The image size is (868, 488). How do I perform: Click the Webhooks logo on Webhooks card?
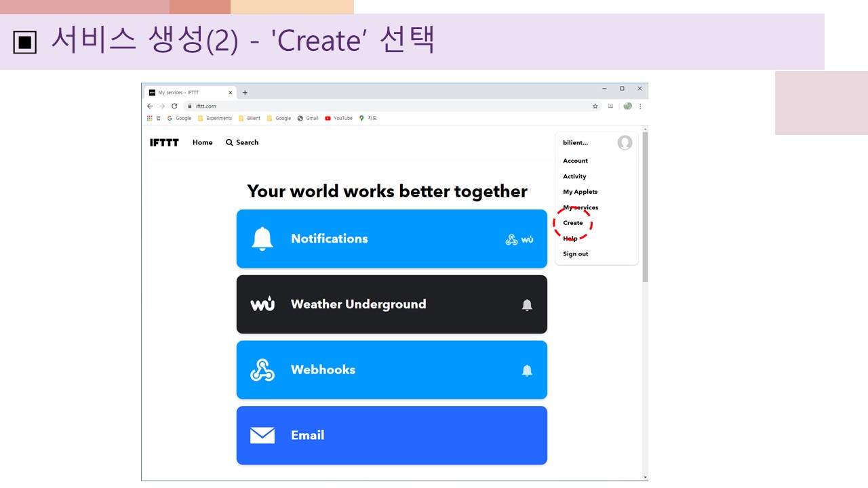(262, 370)
